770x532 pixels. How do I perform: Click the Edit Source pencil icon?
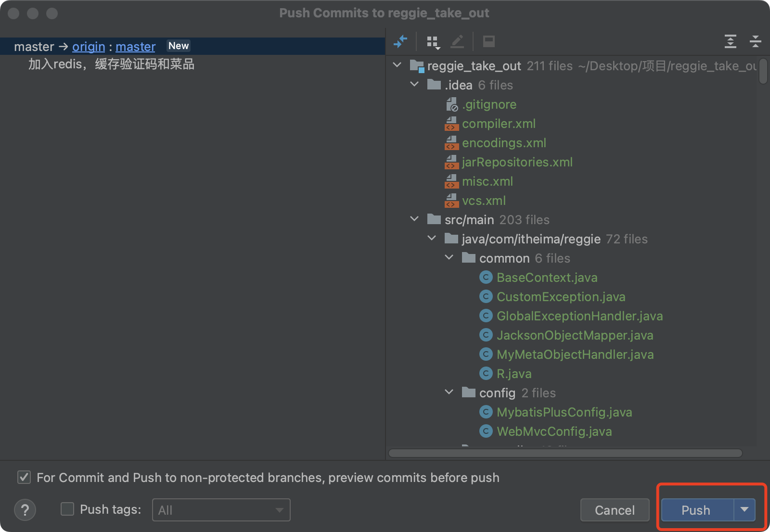pyautogui.click(x=457, y=42)
